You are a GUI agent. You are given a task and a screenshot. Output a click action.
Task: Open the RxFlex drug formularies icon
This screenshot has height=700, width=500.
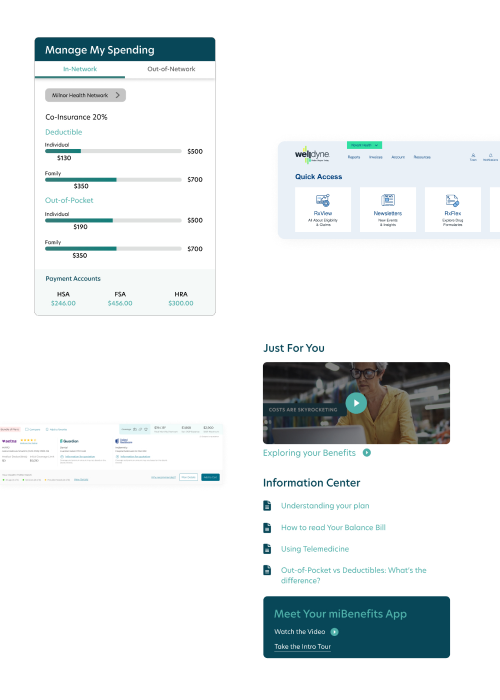click(x=452, y=200)
